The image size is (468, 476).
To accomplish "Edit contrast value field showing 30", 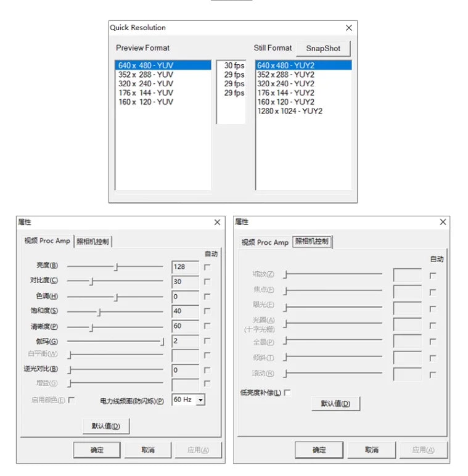I will coord(185,282).
